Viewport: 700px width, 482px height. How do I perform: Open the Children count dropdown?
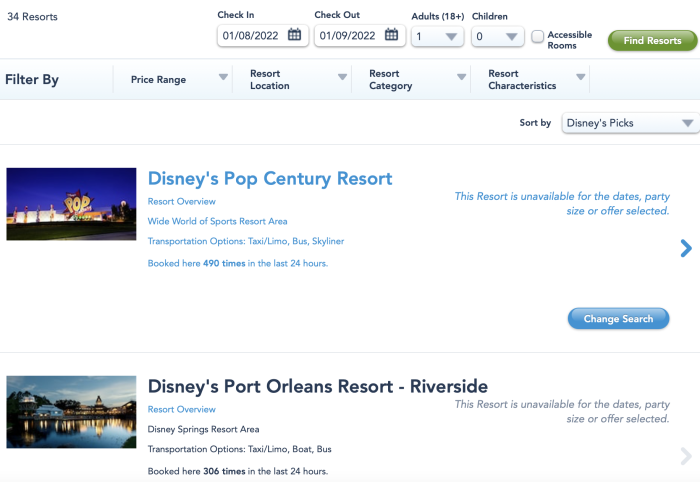pyautogui.click(x=498, y=36)
